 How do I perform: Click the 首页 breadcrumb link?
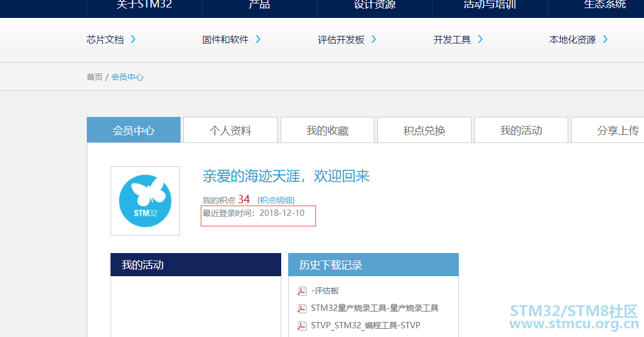point(94,77)
